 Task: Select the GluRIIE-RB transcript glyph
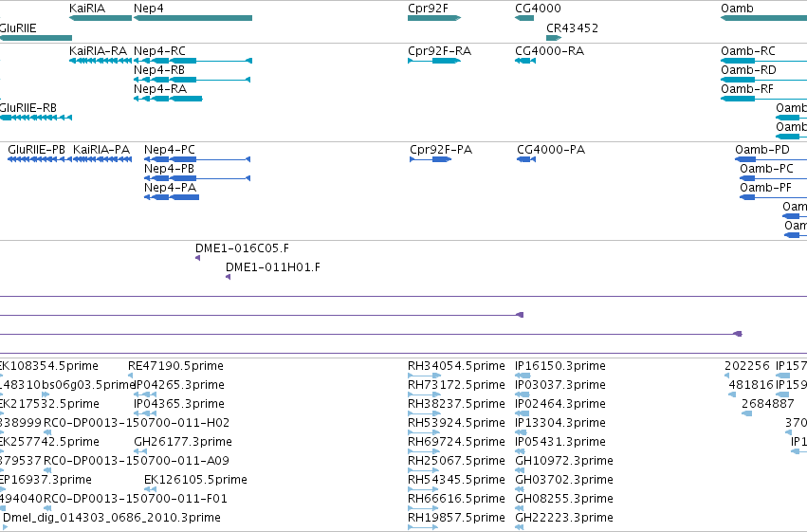[x=36, y=118]
